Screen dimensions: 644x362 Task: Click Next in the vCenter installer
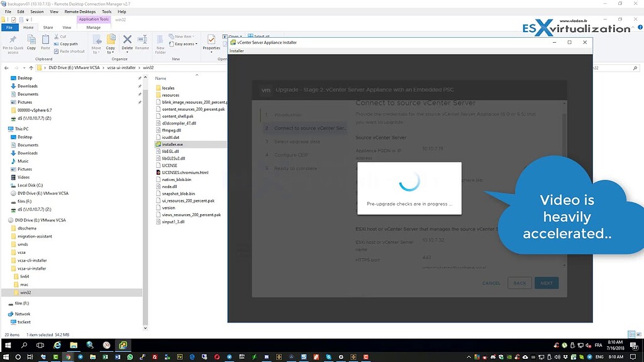[546, 283]
